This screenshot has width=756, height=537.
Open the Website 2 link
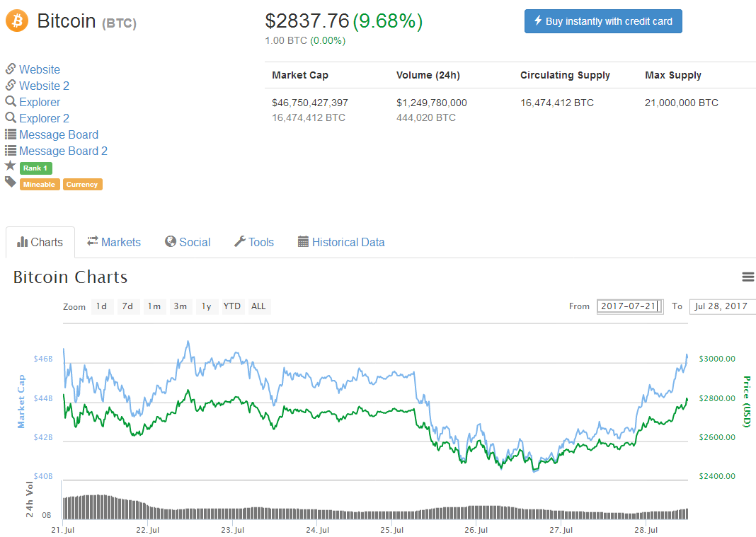[x=44, y=86]
